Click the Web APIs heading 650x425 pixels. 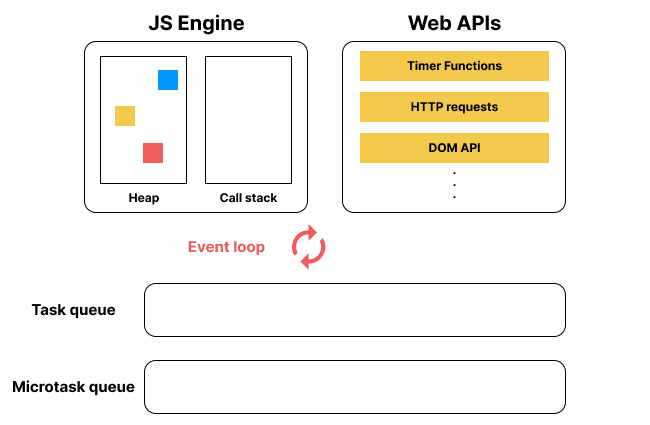[454, 22]
